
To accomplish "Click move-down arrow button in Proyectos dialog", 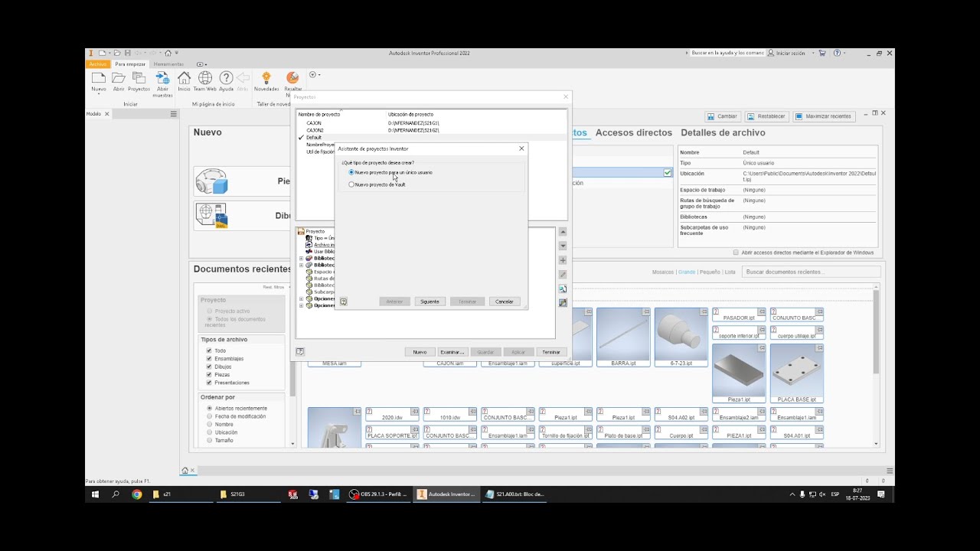I will click(563, 246).
